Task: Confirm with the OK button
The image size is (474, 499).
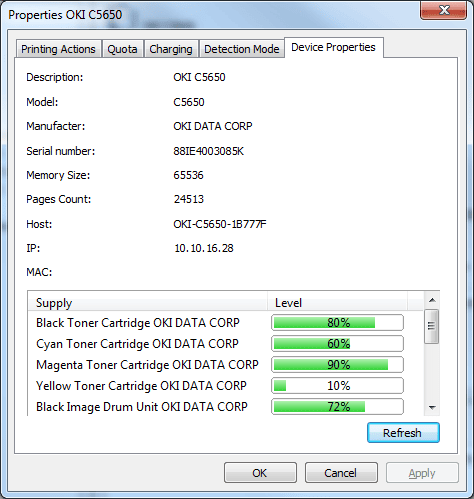Action: tap(260, 473)
